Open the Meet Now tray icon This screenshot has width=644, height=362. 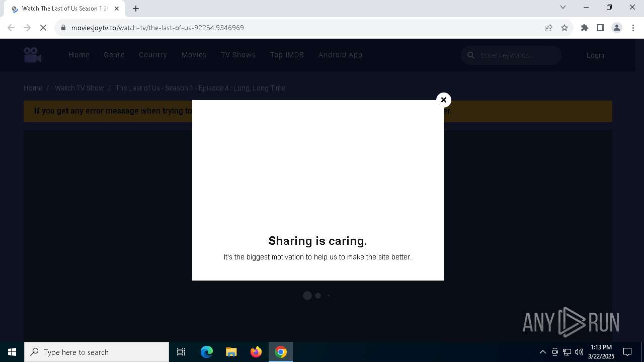555,352
